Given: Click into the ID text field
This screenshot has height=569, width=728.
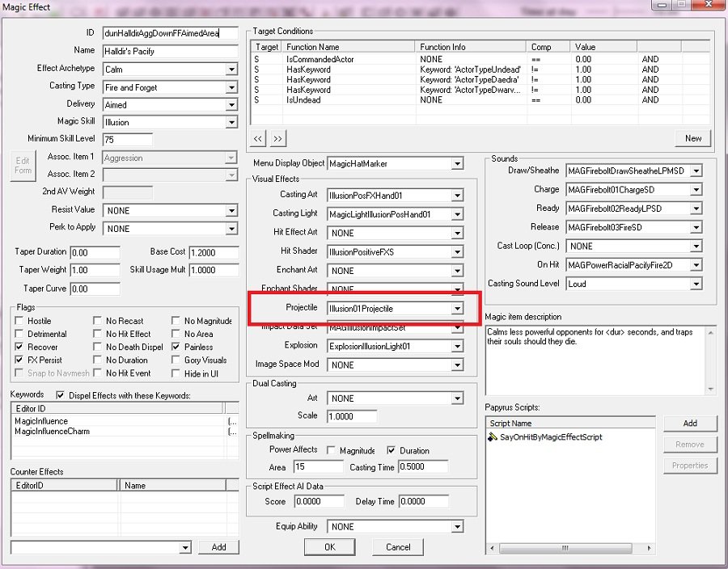Looking at the screenshot, I should [x=170, y=33].
